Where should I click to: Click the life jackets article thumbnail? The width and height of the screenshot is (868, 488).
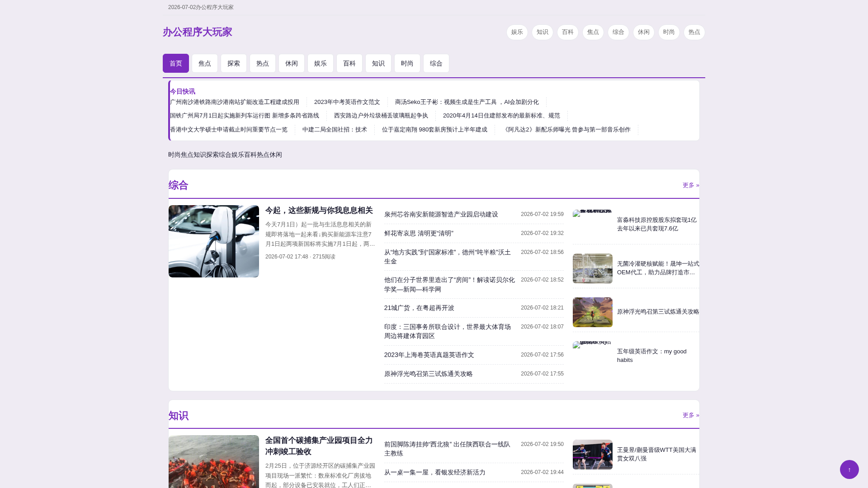tap(214, 461)
